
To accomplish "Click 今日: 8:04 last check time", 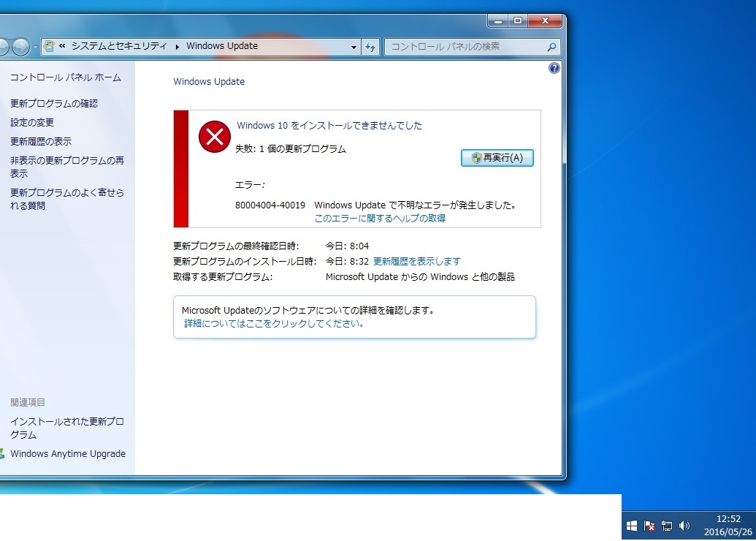I will click(347, 246).
